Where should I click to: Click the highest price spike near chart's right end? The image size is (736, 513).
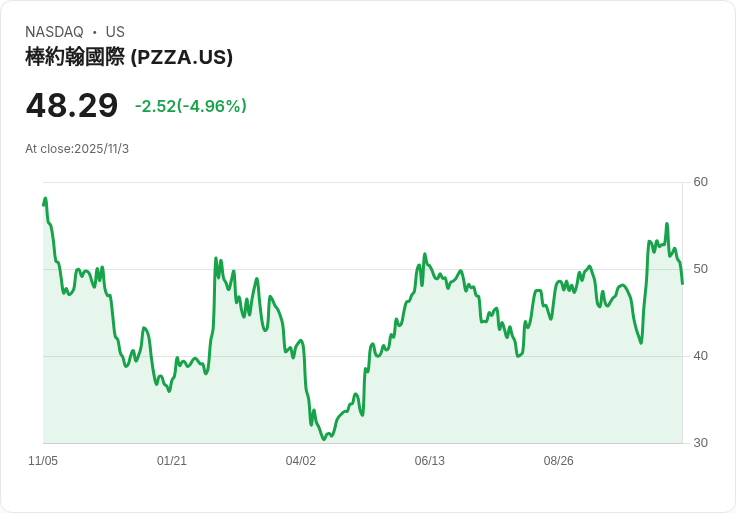click(667, 224)
